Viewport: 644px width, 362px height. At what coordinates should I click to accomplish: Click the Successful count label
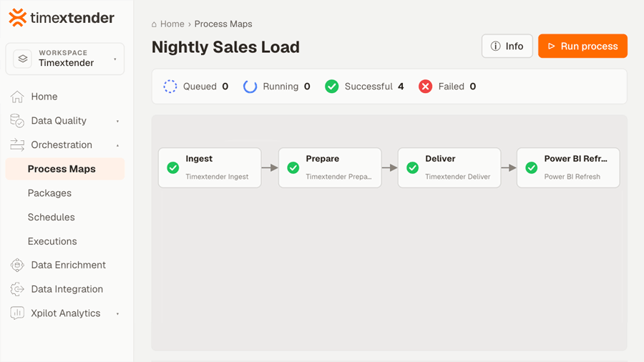(x=374, y=86)
